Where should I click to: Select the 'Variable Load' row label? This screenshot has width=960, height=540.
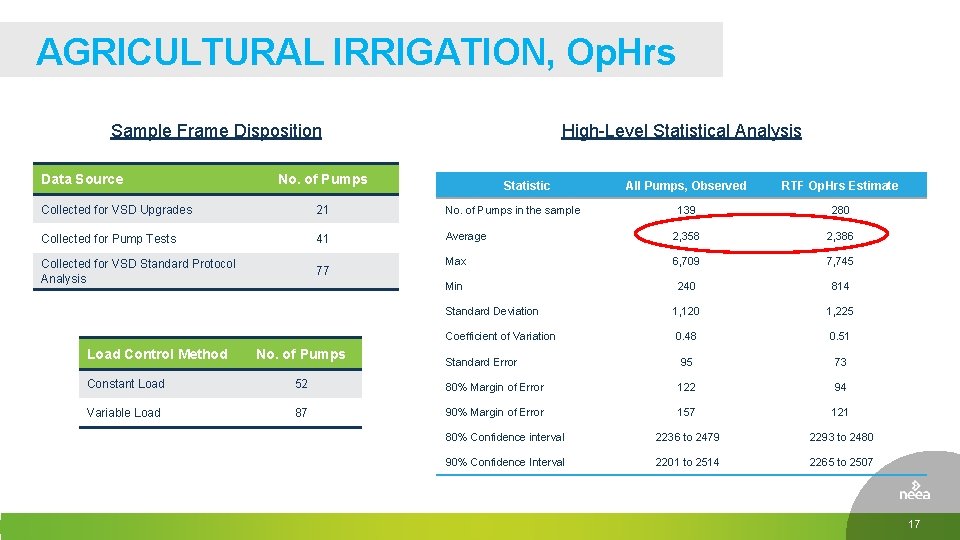(x=123, y=412)
